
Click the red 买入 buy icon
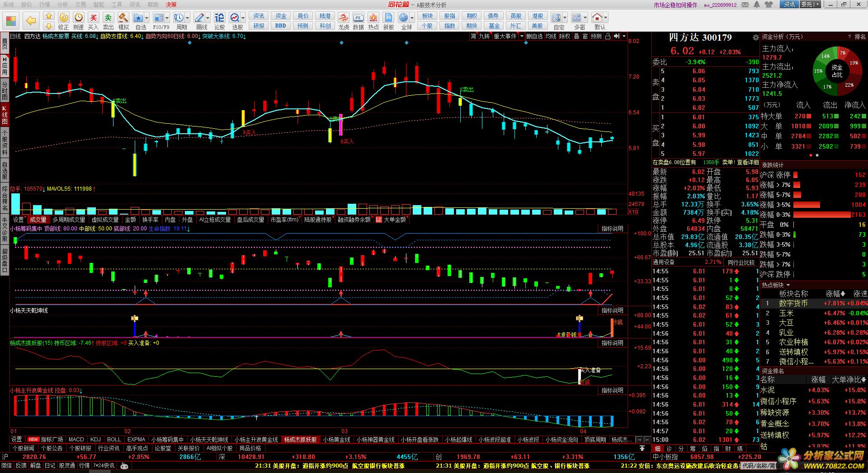click(93, 18)
